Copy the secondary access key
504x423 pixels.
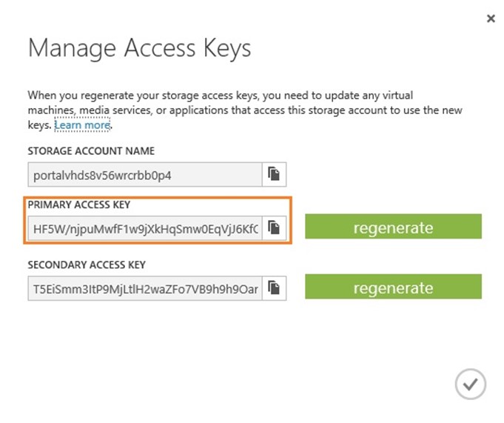[x=274, y=288]
